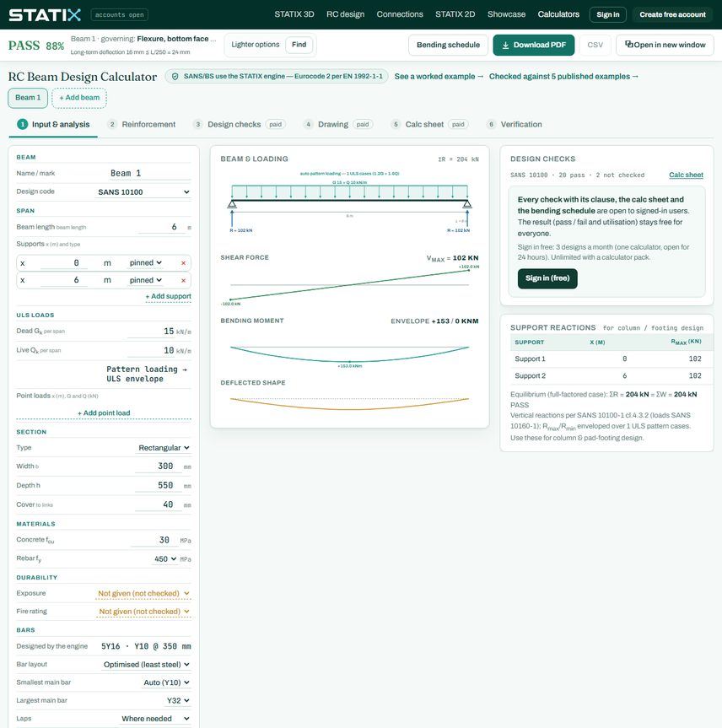Click the + Add support link
722x728 pixels.
[168, 296]
